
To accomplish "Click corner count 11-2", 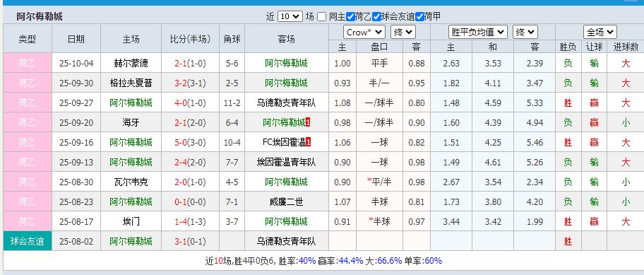I will point(232,103).
